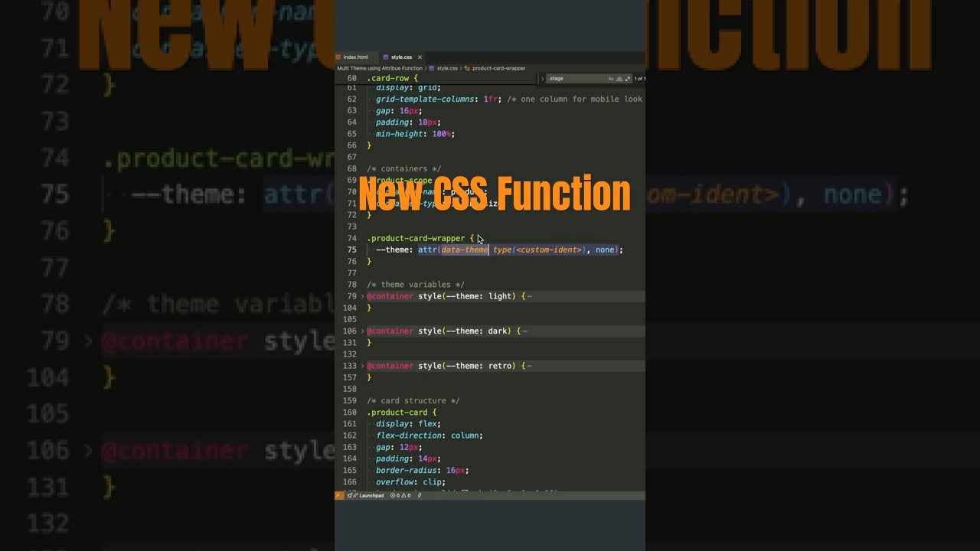Image resolution: width=980 pixels, height=551 pixels.
Task: Click the .product-card-wrapper selector on line 74
Action: 416,238
